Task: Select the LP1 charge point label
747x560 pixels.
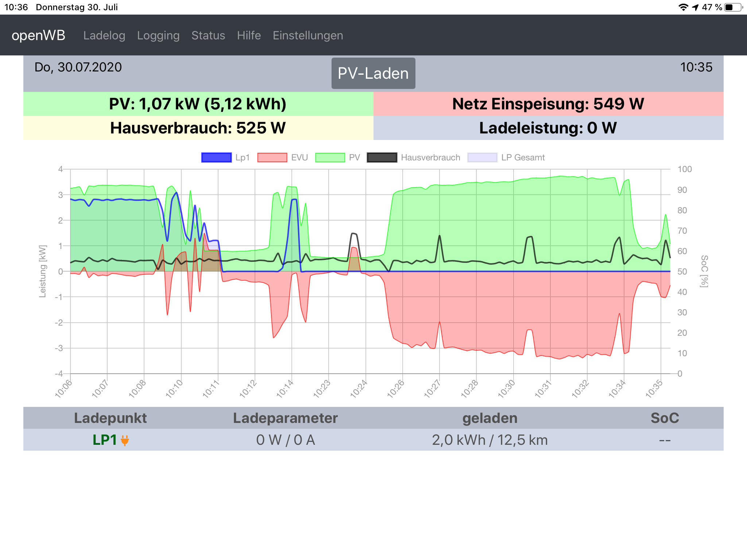Action: (105, 440)
